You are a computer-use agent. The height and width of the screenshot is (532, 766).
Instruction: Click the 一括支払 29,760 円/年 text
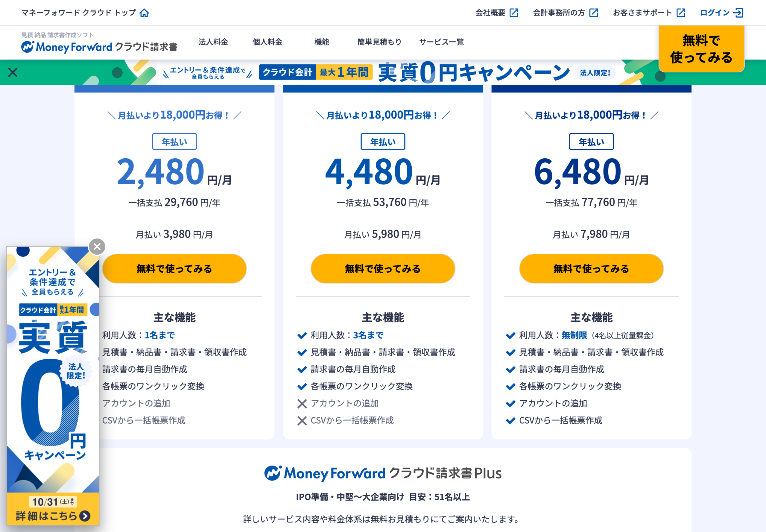click(174, 202)
